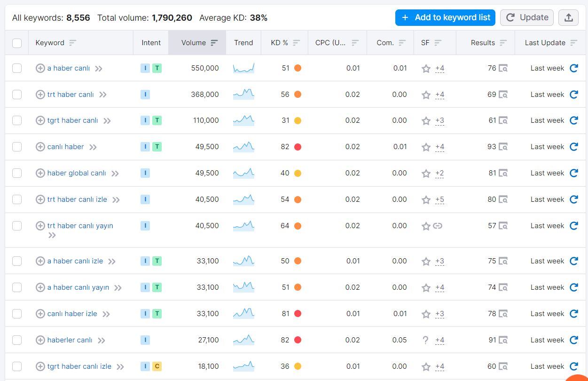Click sort icon in KD % header
The width and height of the screenshot is (588, 381).
pyautogui.click(x=296, y=43)
